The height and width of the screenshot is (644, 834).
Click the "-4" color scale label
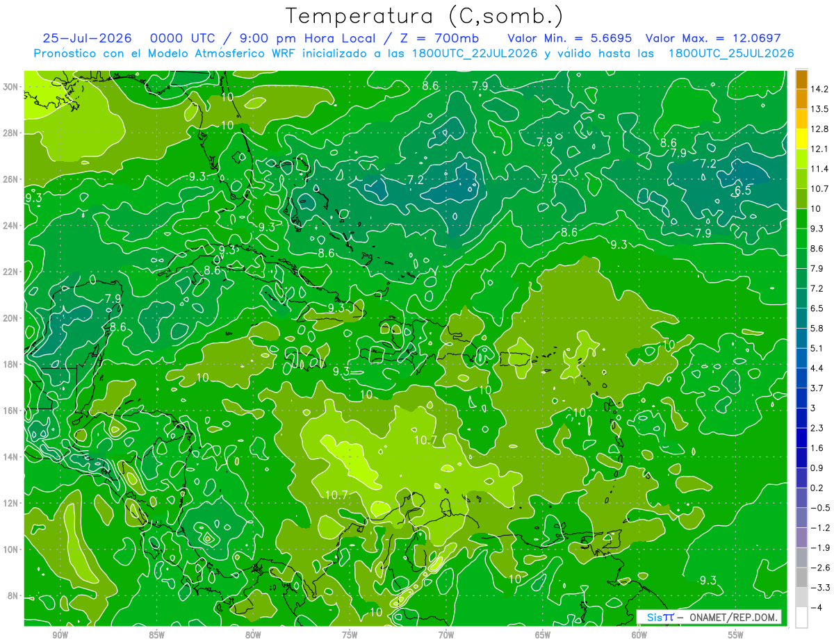click(815, 608)
